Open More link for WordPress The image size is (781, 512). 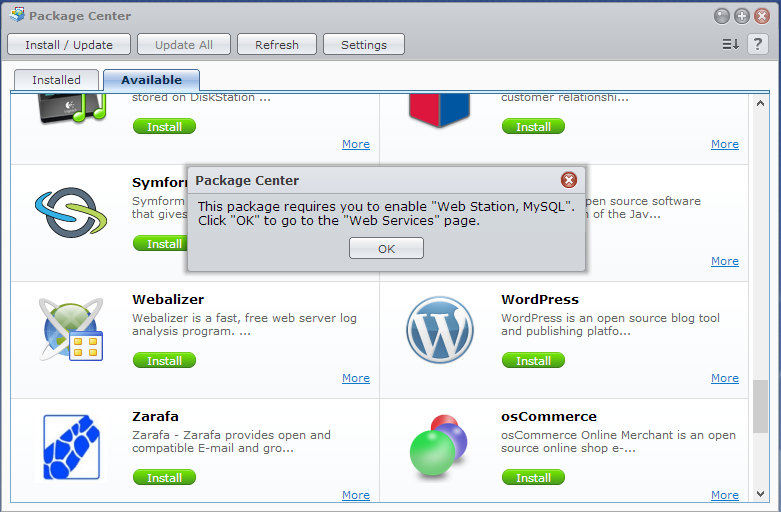tap(725, 378)
